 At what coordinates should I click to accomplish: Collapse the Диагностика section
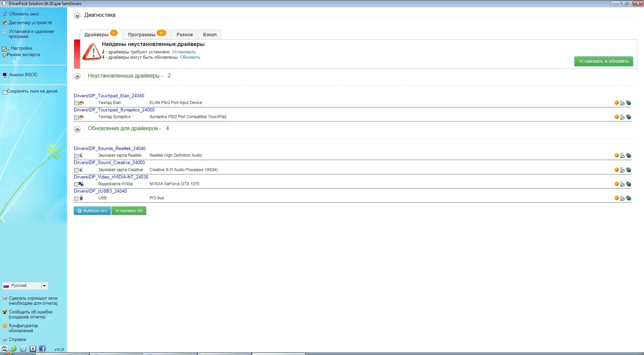pyautogui.click(x=77, y=16)
